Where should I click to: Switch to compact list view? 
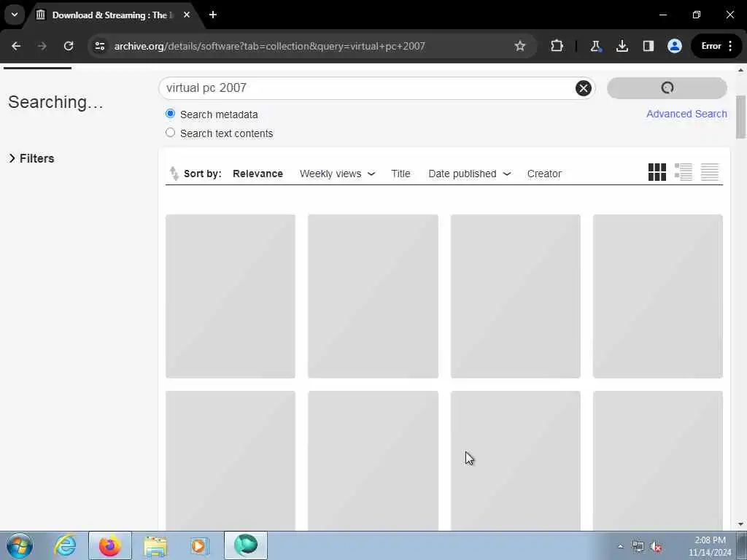[x=709, y=172]
